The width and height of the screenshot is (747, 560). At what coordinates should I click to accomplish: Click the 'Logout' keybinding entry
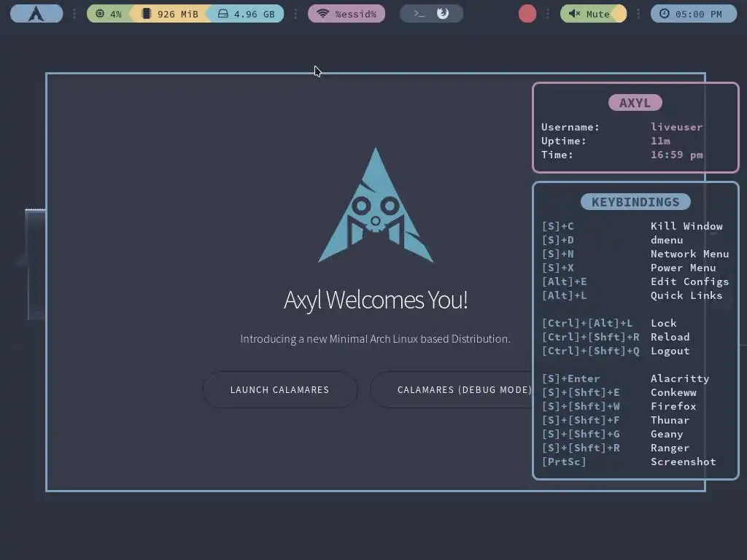pyautogui.click(x=670, y=351)
